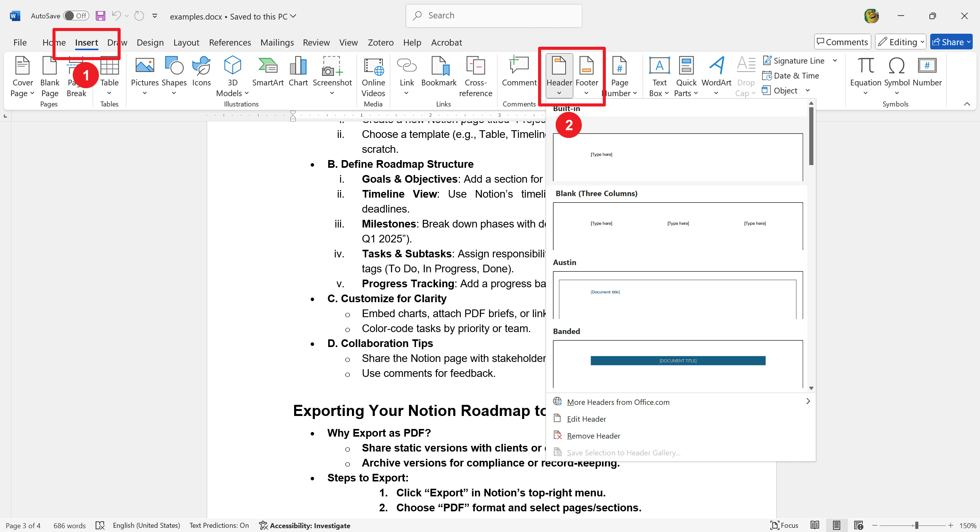Insert a Chart
980x532 pixels.
(x=298, y=72)
